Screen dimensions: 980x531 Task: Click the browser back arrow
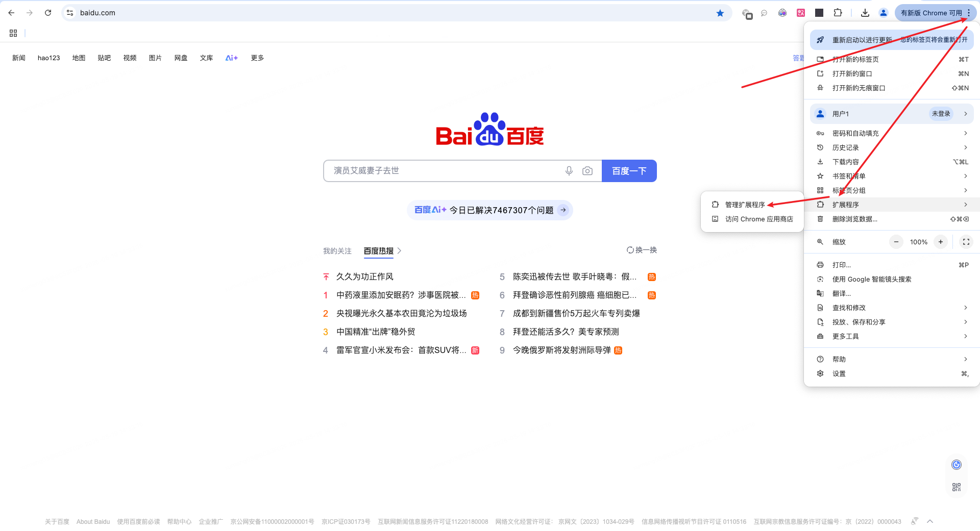pos(11,13)
